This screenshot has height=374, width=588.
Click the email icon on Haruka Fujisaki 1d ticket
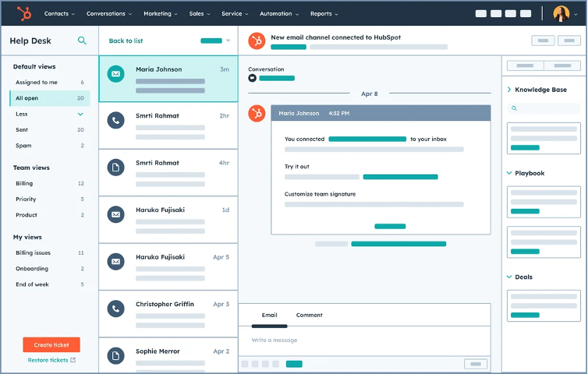pos(116,214)
